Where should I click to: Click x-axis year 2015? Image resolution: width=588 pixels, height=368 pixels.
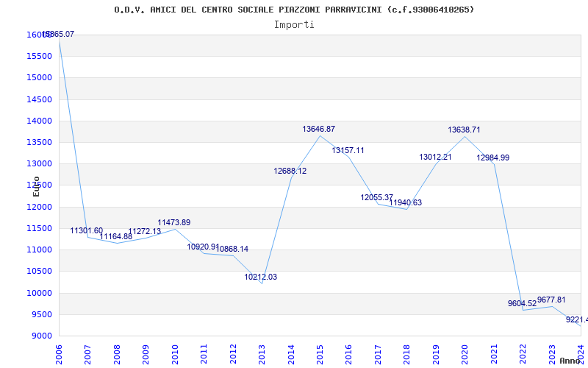pos(320,354)
